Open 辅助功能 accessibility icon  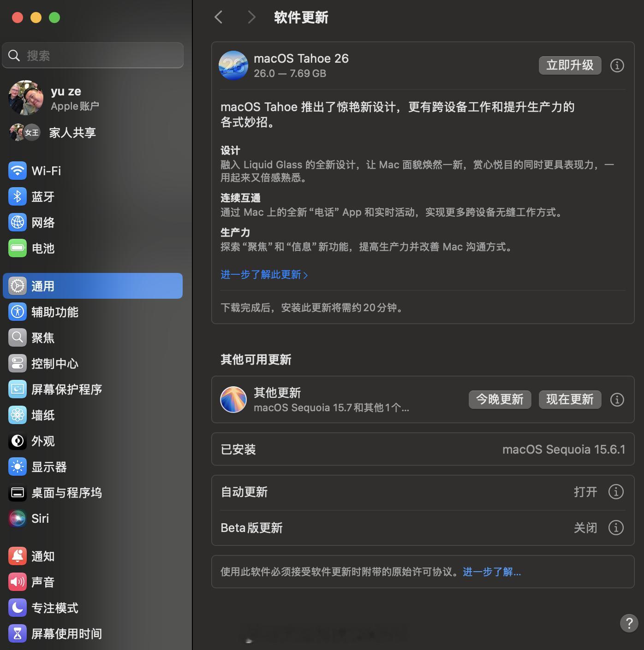(18, 312)
